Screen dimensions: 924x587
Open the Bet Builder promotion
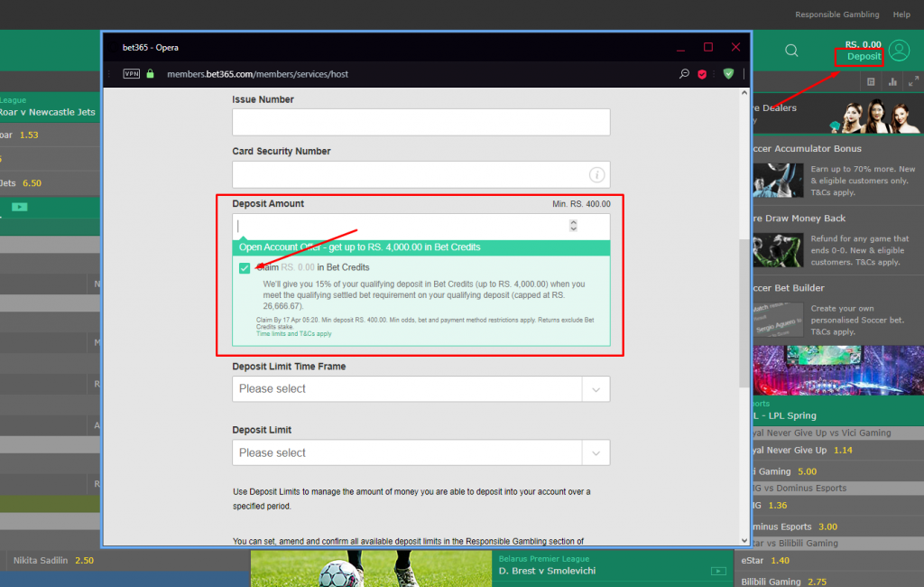(x=836, y=309)
